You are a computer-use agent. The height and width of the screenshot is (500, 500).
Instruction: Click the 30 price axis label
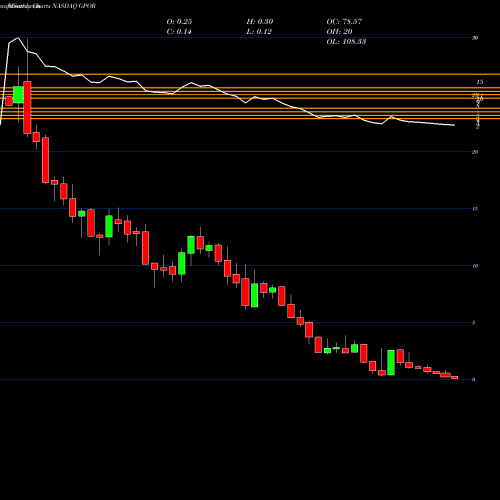pyautogui.click(x=475, y=38)
